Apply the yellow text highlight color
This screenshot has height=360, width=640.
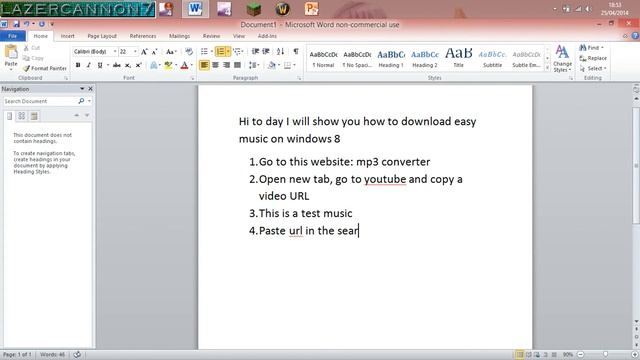point(168,65)
